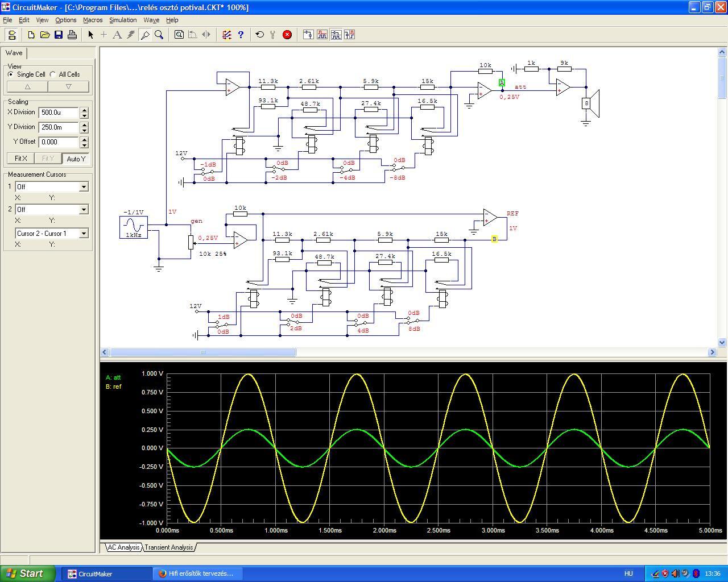The width and height of the screenshot is (728, 582).
Task: Click the Windows Start button
Action: point(27,573)
